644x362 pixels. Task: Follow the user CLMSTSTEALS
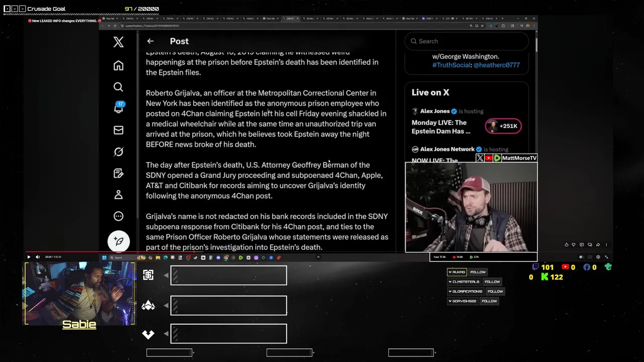pyautogui.click(x=492, y=282)
